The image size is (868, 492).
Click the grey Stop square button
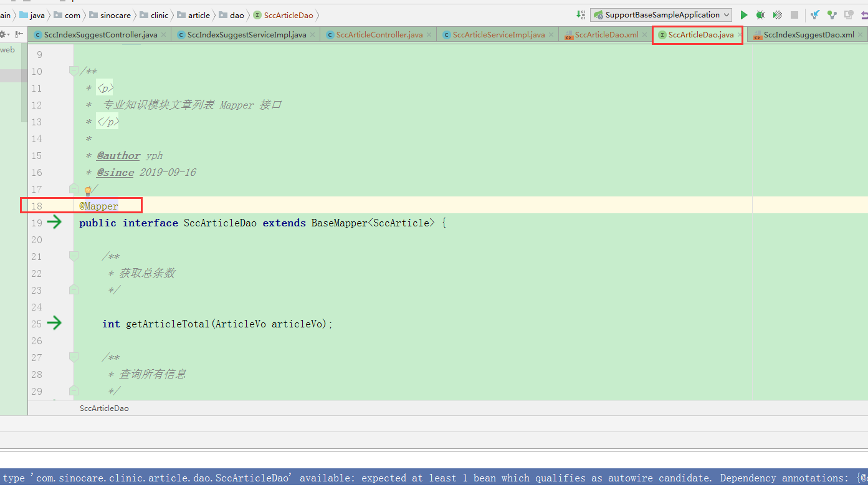pyautogui.click(x=794, y=15)
